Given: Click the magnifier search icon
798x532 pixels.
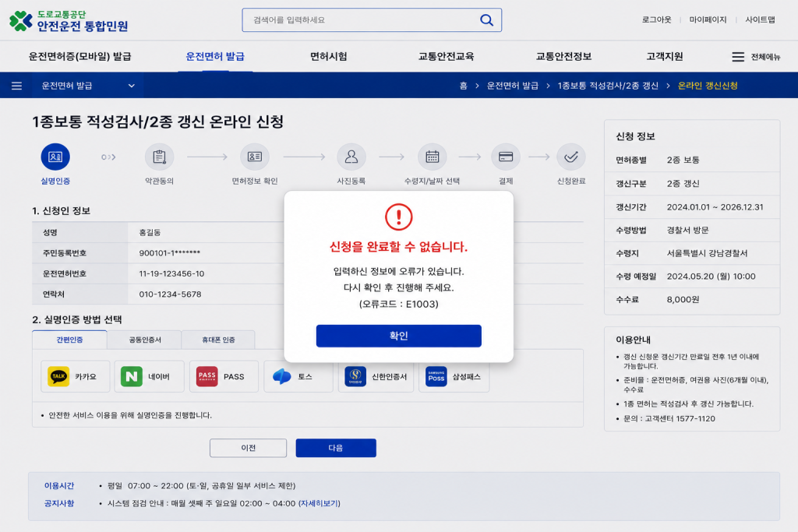Looking at the screenshot, I should click(x=486, y=19).
